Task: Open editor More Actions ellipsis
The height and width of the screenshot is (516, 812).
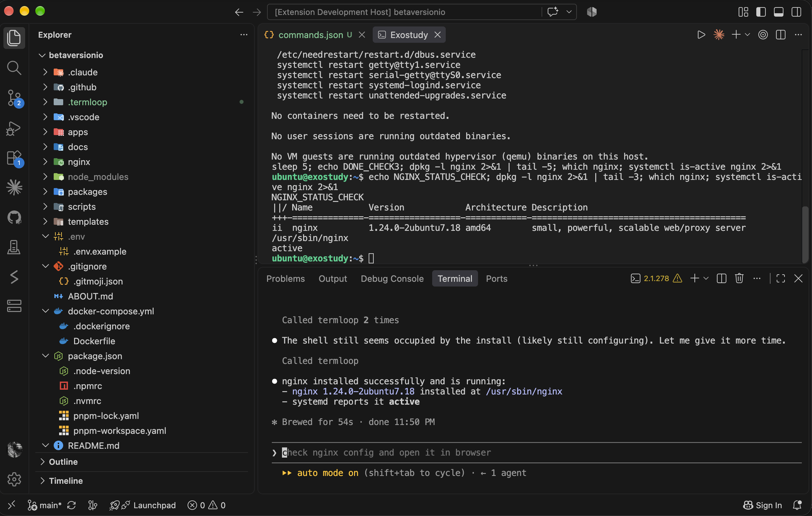Action: coord(798,35)
